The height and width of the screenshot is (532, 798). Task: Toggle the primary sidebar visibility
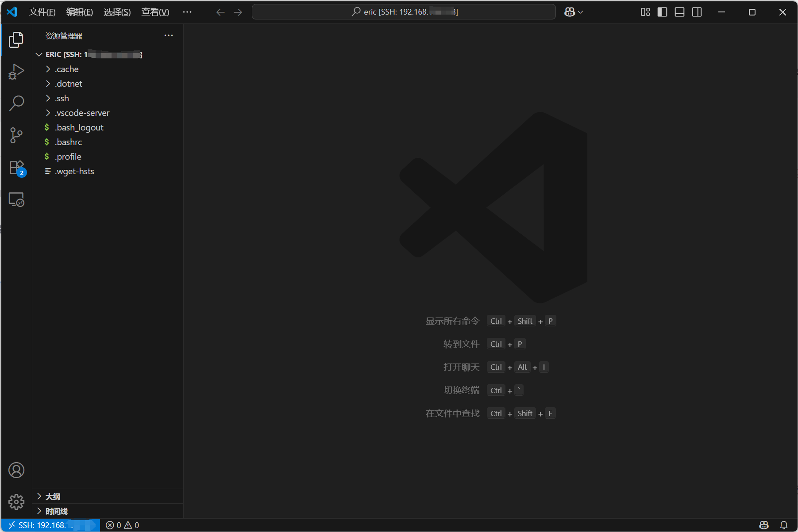(x=662, y=12)
